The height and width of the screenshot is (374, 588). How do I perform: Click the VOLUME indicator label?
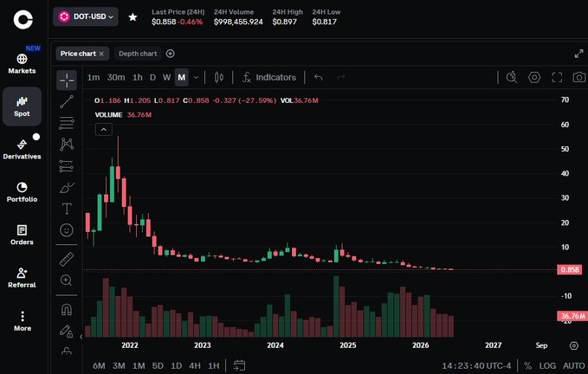(108, 114)
